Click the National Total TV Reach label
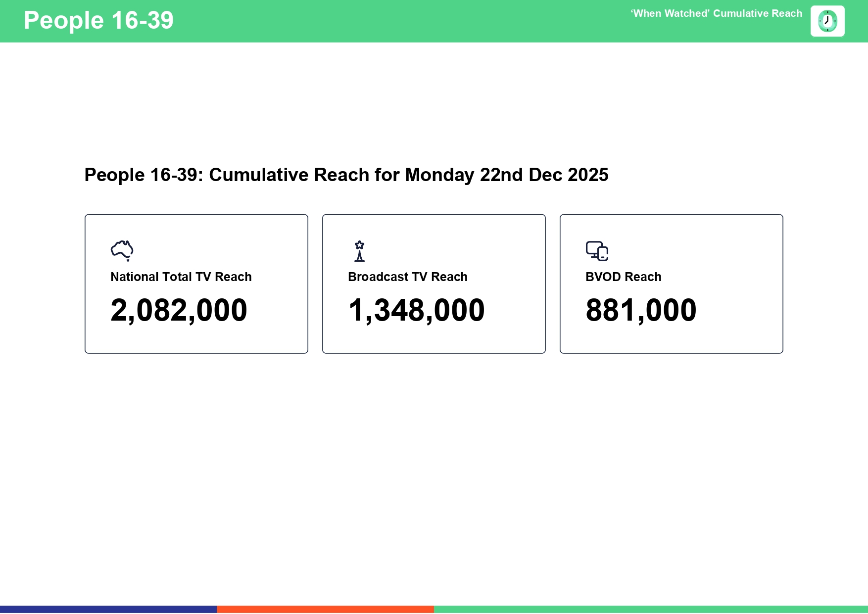This screenshot has height=614, width=868. tap(181, 277)
